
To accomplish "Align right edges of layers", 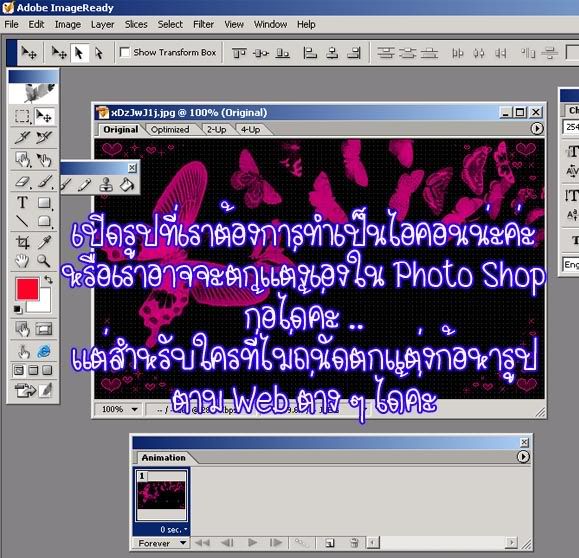I will pos(354,53).
